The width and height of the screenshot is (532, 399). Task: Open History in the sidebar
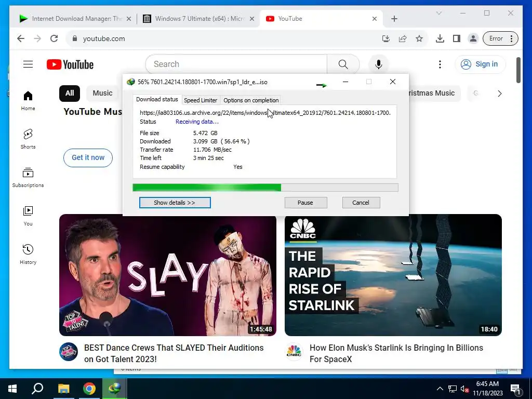(x=28, y=254)
